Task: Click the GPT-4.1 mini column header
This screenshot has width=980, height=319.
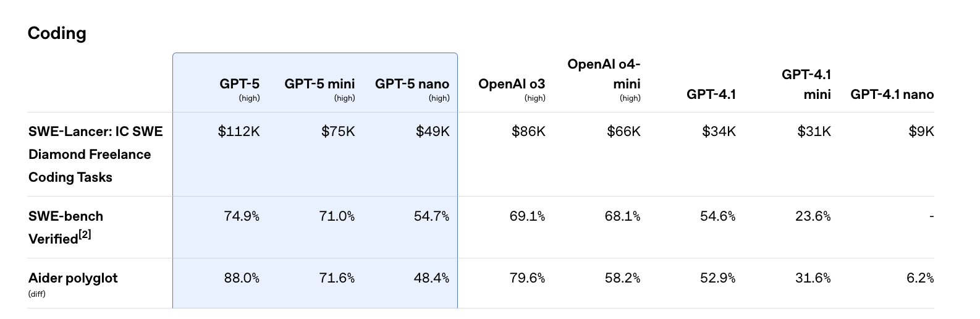Action: (x=806, y=84)
